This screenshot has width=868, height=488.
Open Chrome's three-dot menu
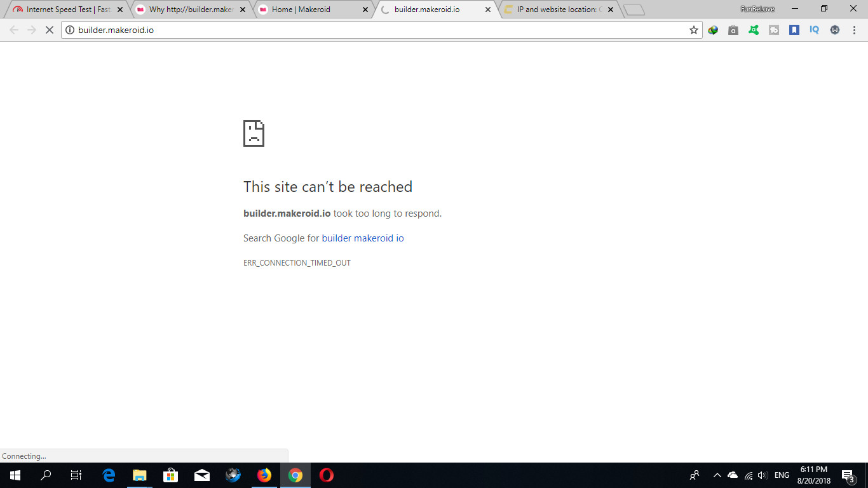pos(855,30)
